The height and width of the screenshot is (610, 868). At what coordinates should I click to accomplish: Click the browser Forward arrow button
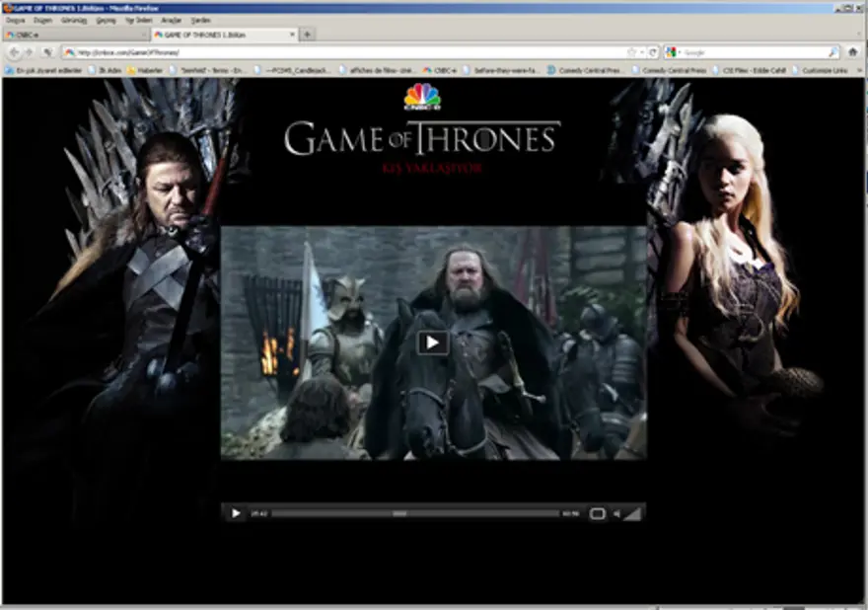pos(29,52)
